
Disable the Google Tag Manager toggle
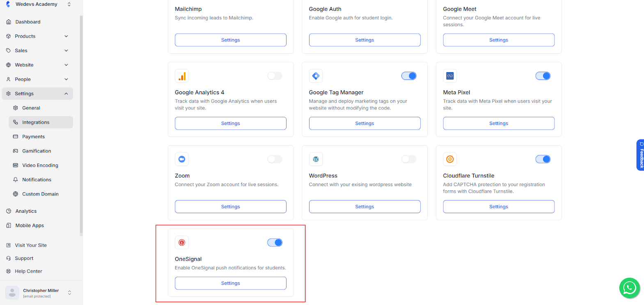coord(409,76)
